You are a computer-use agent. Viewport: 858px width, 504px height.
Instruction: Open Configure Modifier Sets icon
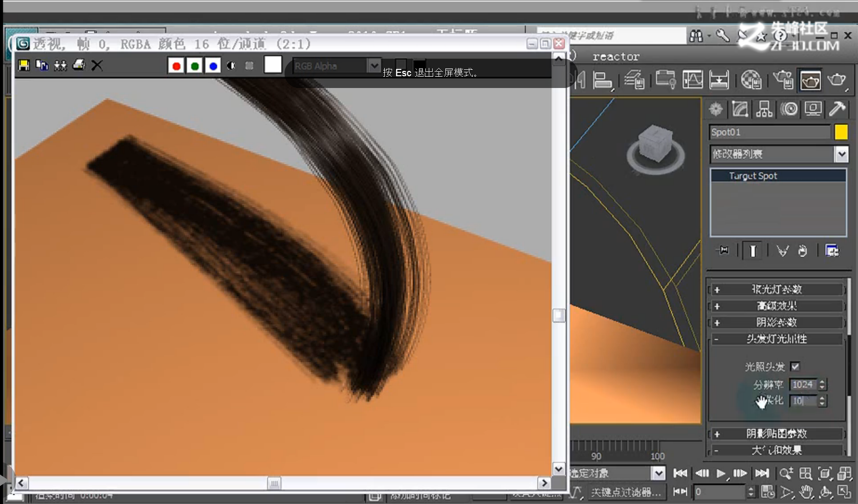pos(832,251)
